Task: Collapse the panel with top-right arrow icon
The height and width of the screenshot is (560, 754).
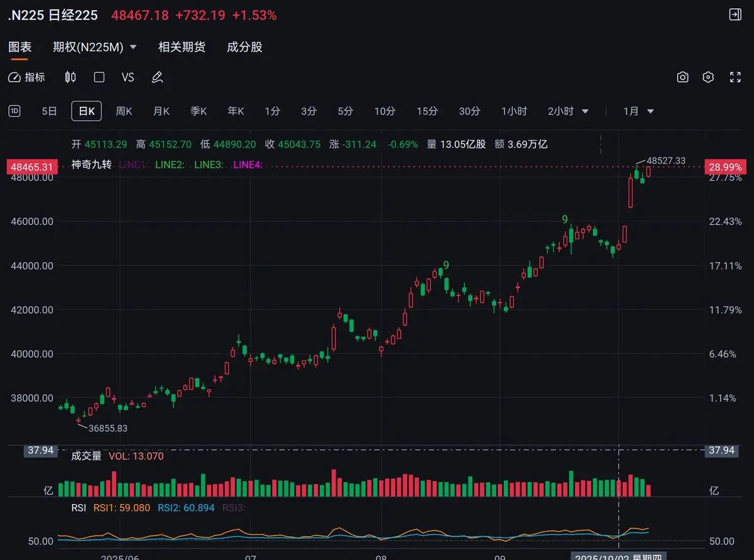Action: point(735,15)
